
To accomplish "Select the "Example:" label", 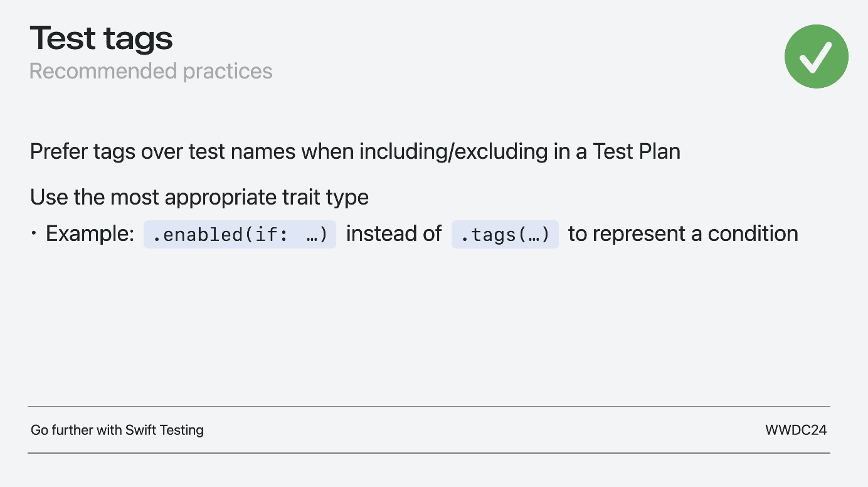I will [90, 233].
